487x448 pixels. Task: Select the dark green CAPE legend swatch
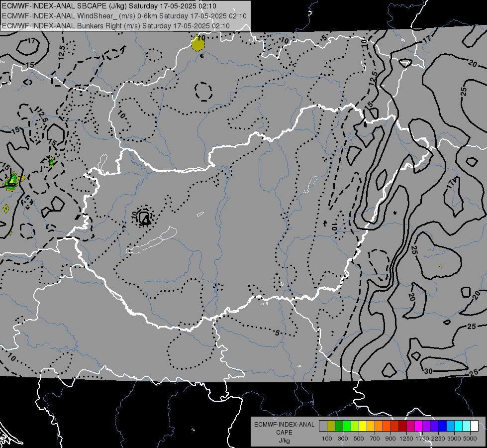339,426
